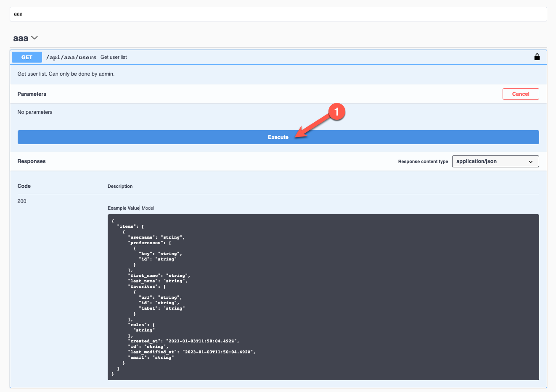Click the Parameters section header
Screen dimensions: 556x392
32,94
